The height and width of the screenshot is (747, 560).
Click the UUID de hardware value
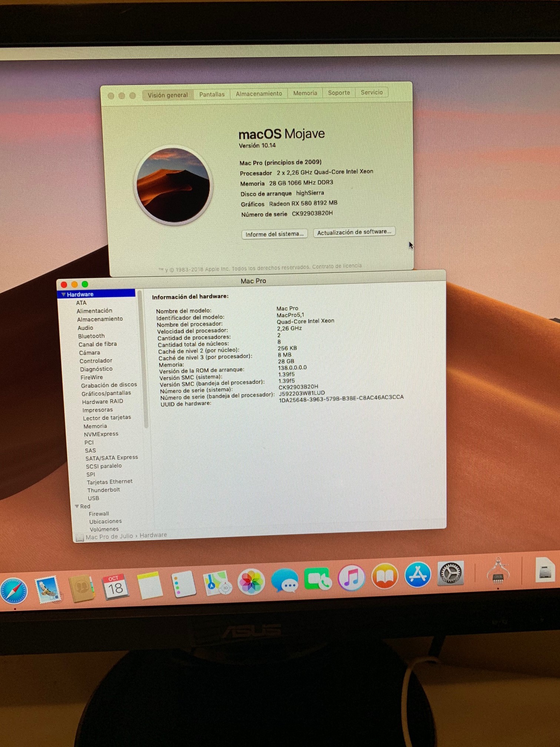[x=341, y=399]
